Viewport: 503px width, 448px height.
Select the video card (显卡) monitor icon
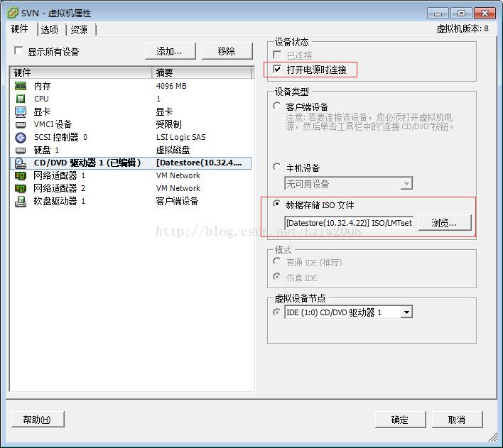point(21,111)
